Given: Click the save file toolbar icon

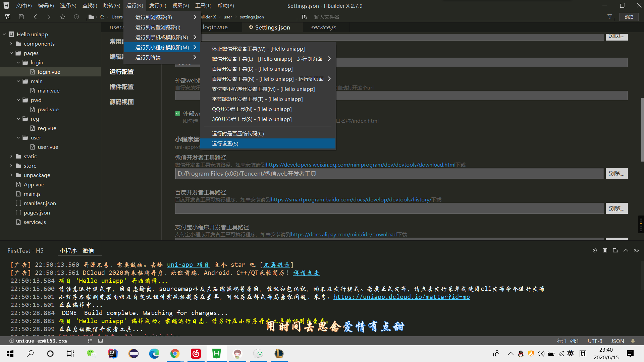Looking at the screenshot, I should pos(21,17).
